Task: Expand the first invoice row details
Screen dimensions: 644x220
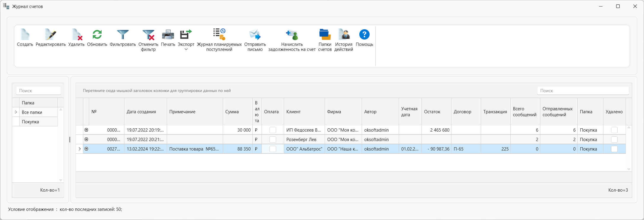Action: (86, 130)
